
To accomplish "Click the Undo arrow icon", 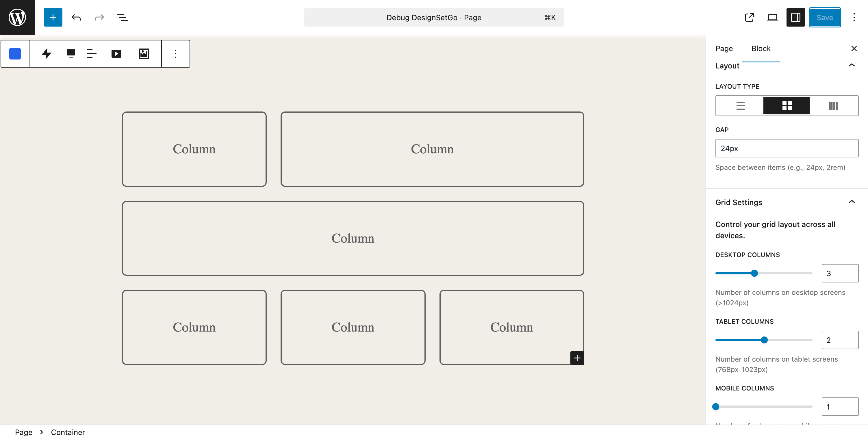I will (76, 17).
